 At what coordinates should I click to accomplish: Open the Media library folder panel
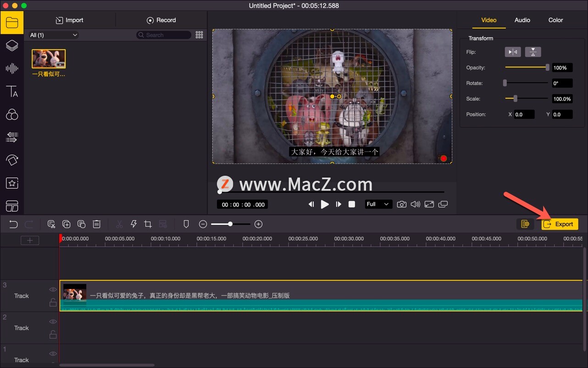[x=12, y=22]
